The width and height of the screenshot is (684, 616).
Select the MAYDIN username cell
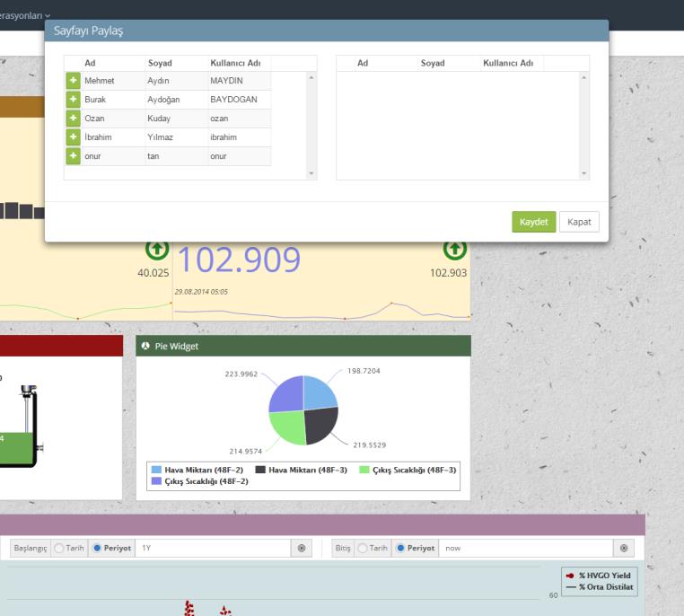point(240,81)
